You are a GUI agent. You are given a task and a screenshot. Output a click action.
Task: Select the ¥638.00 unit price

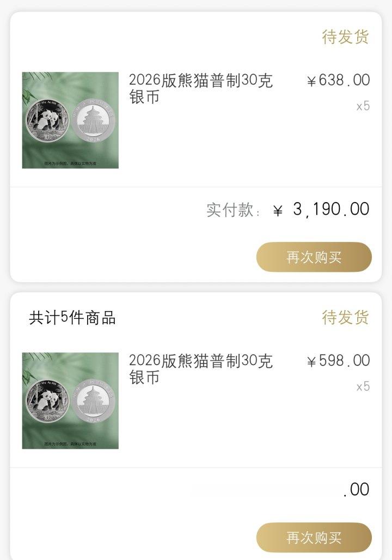tap(338, 80)
